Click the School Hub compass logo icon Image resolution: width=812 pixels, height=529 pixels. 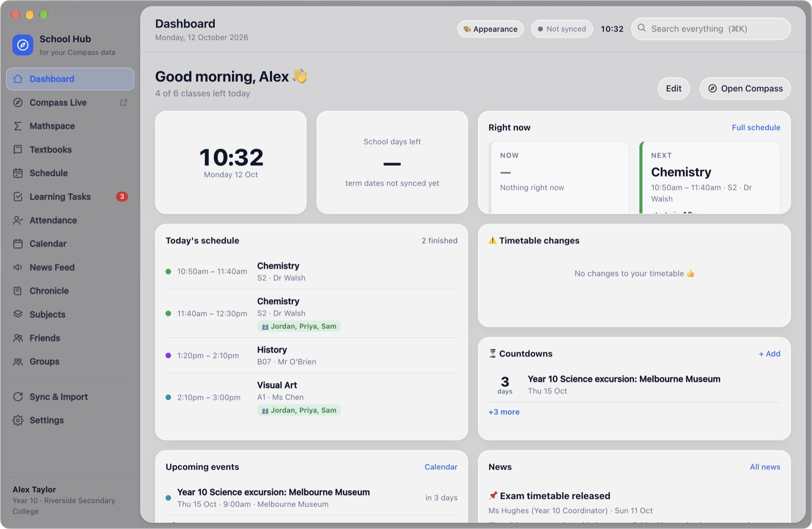(23, 45)
